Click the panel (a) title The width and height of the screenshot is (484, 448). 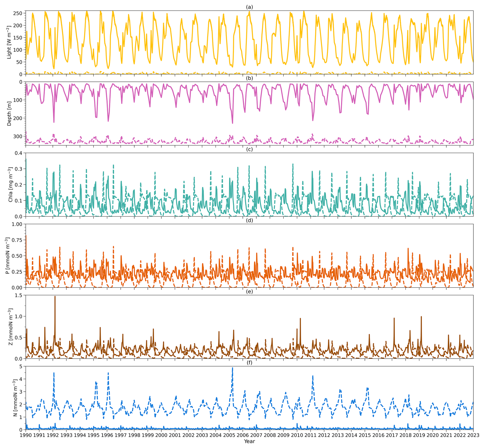249,7
